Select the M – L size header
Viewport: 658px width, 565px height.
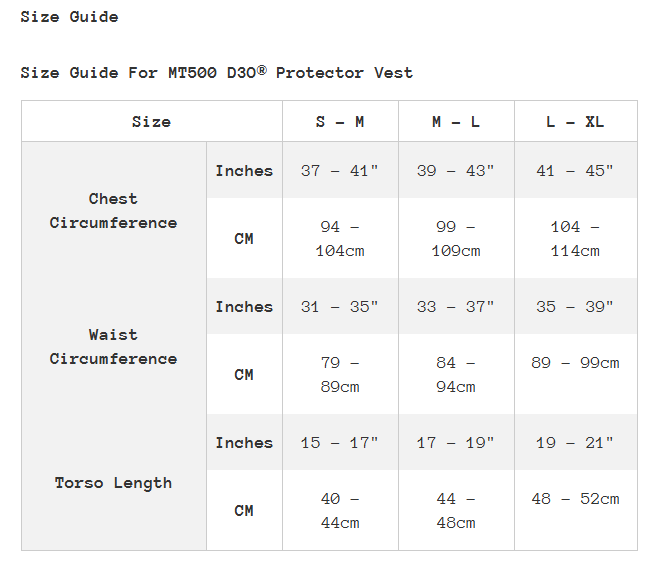(456, 122)
